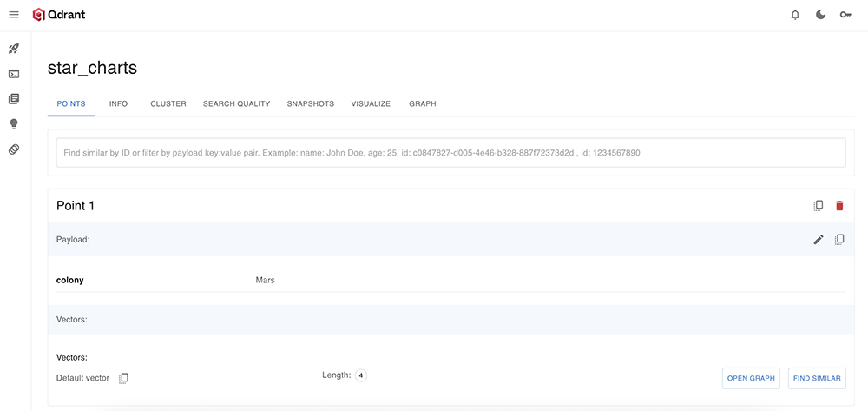Click the Default vector label
Image resolution: width=868 pixels, height=411 pixels.
83,378
